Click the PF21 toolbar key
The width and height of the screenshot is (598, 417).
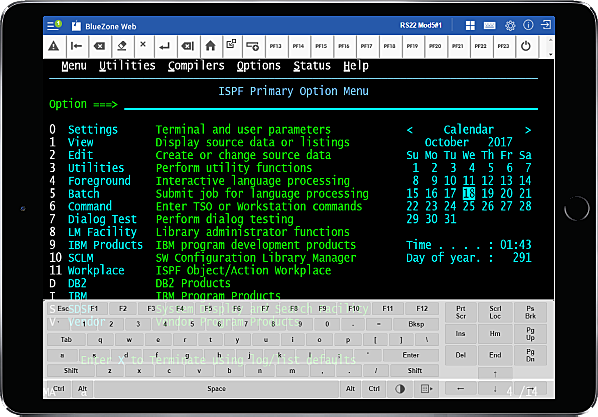[458, 46]
